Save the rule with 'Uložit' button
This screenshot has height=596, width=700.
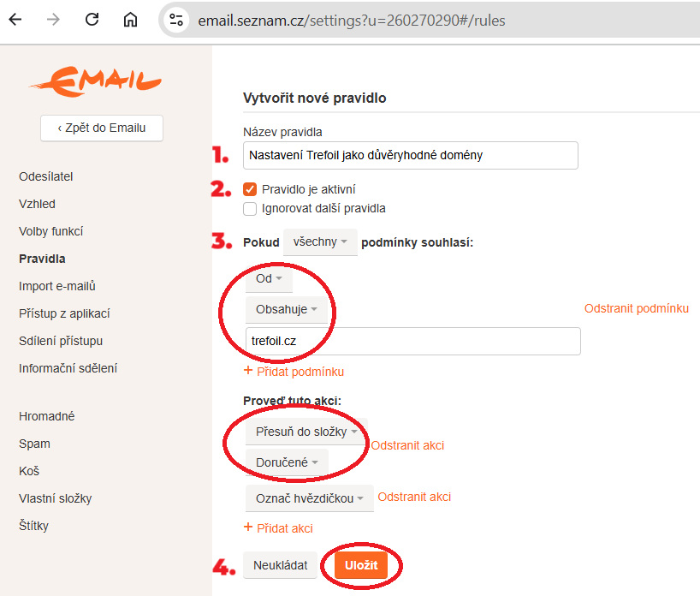360,565
